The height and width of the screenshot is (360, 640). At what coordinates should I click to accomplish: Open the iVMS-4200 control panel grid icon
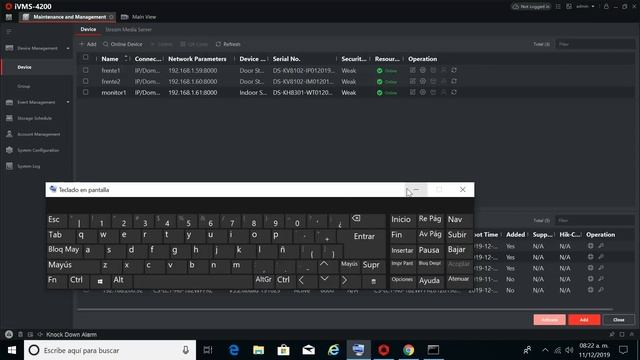(9, 17)
